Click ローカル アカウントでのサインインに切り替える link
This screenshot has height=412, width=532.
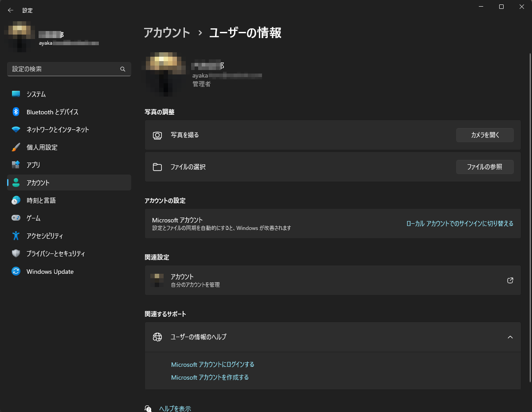pyautogui.click(x=460, y=224)
